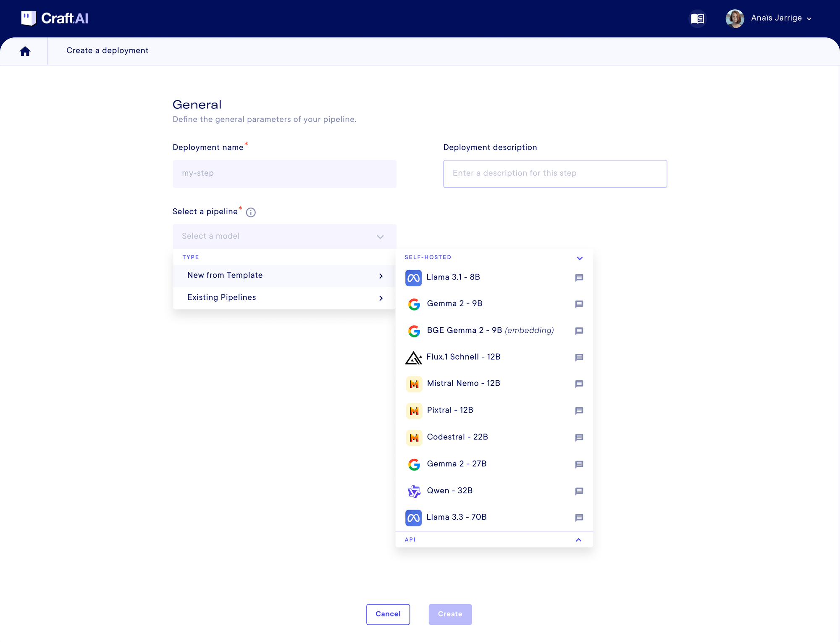Click the Meta logo for Llama 3.1 - 8B

coord(413,278)
